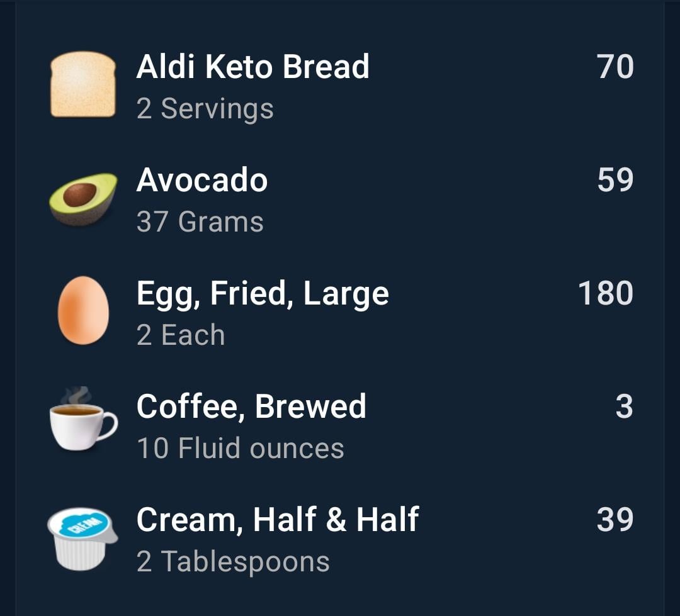680x616 pixels.
Task: Tap the steaming coffee cup icon
Action: 84,419
